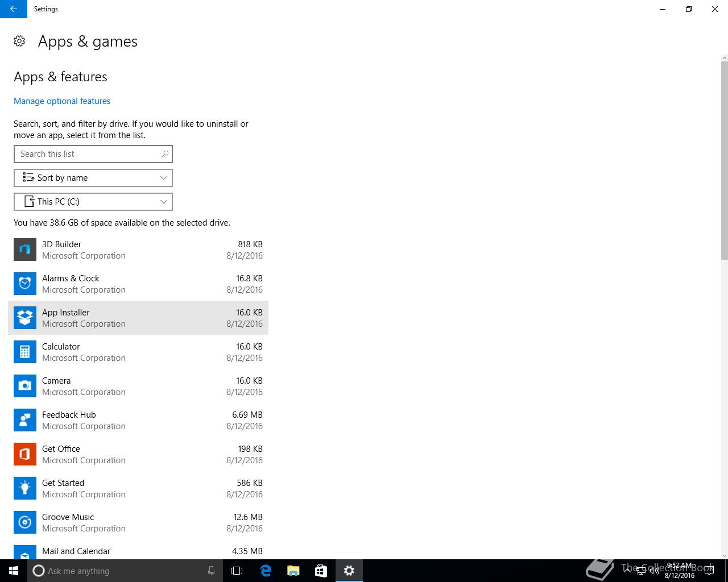Click the search magnifier icon in list search
The image size is (728, 582).
tap(165, 153)
